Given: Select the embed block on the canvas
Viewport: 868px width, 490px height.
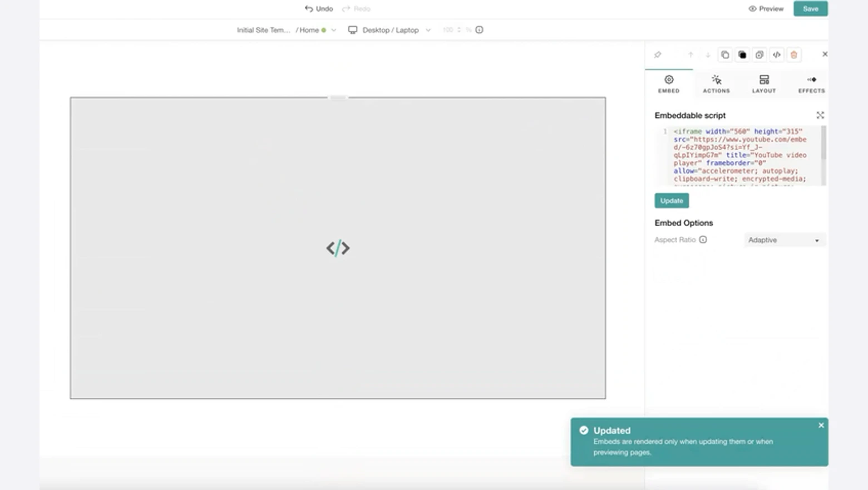Looking at the screenshot, I should coord(338,248).
